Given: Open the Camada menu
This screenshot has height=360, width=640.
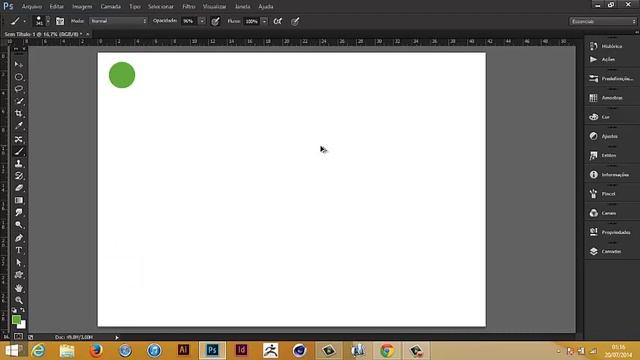Looking at the screenshot, I should [111, 7].
